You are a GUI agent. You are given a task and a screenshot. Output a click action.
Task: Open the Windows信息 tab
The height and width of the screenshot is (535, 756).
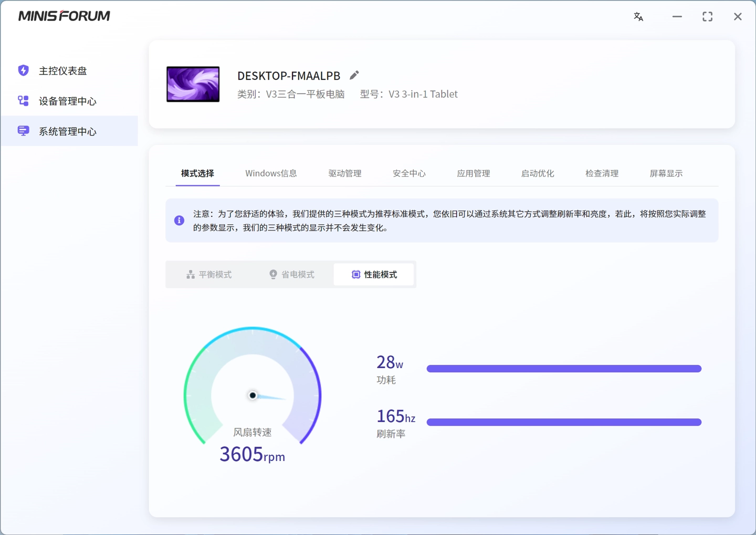[271, 173]
